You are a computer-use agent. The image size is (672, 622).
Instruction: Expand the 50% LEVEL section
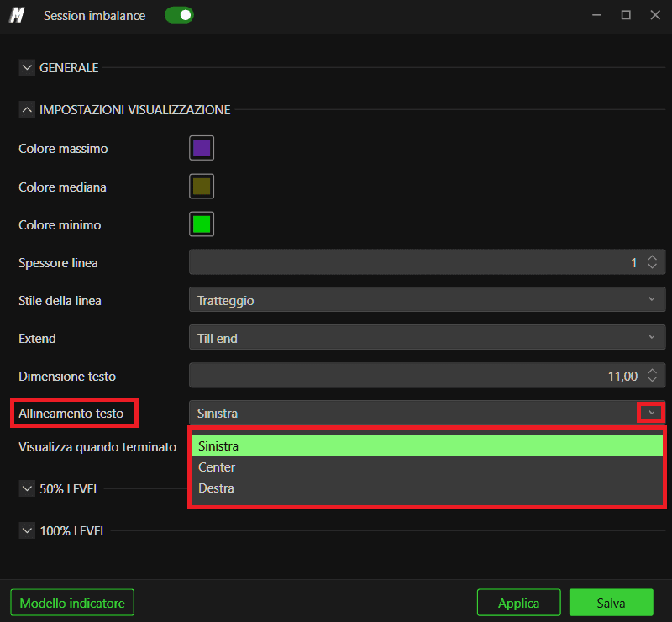pyautogui.click(x=27, y=488)
